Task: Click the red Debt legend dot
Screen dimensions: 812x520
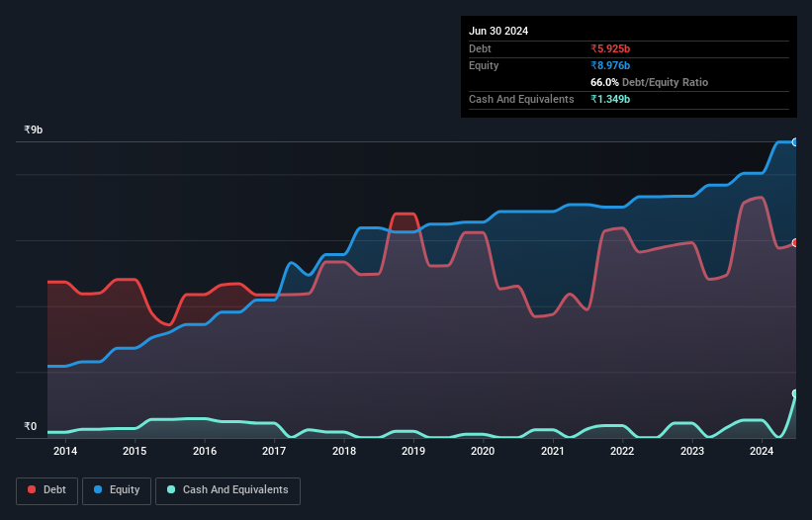Action: (x=32, y=489)
